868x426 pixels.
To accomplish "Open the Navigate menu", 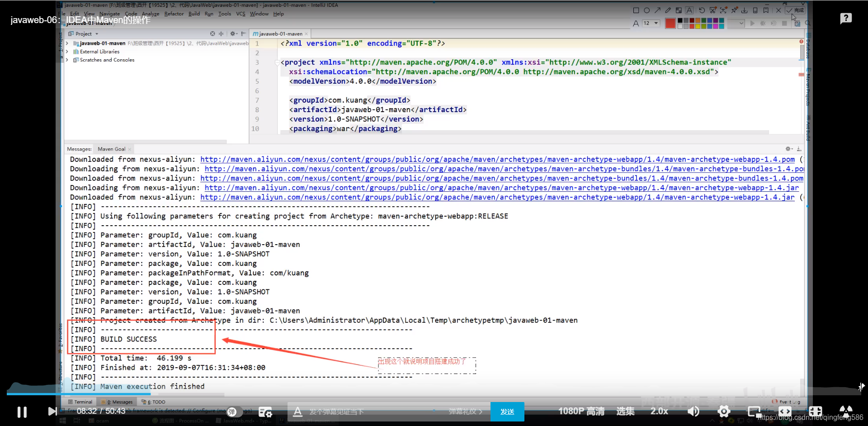I will [109, 14].
